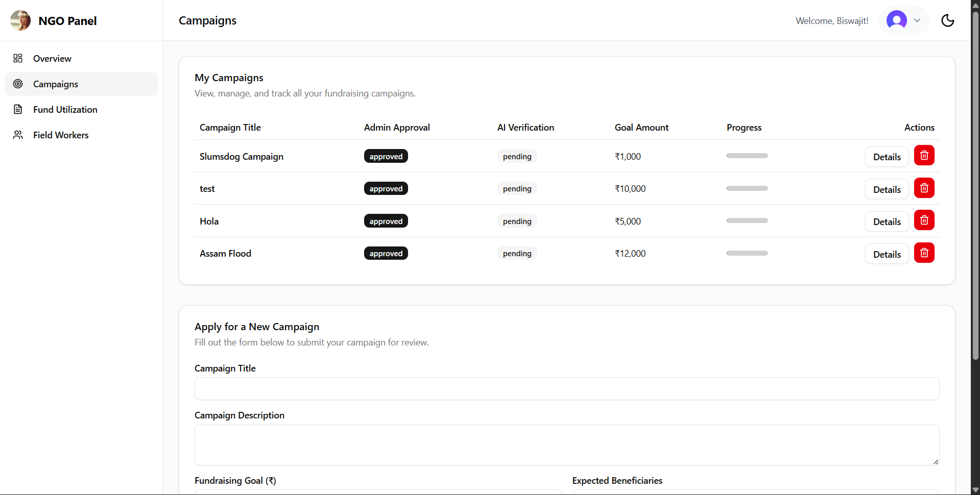This screenshot has height=495, width=980.
Task: Open Details for the Hola campaign
Action: pyautogui.click(x=887, y=222)
